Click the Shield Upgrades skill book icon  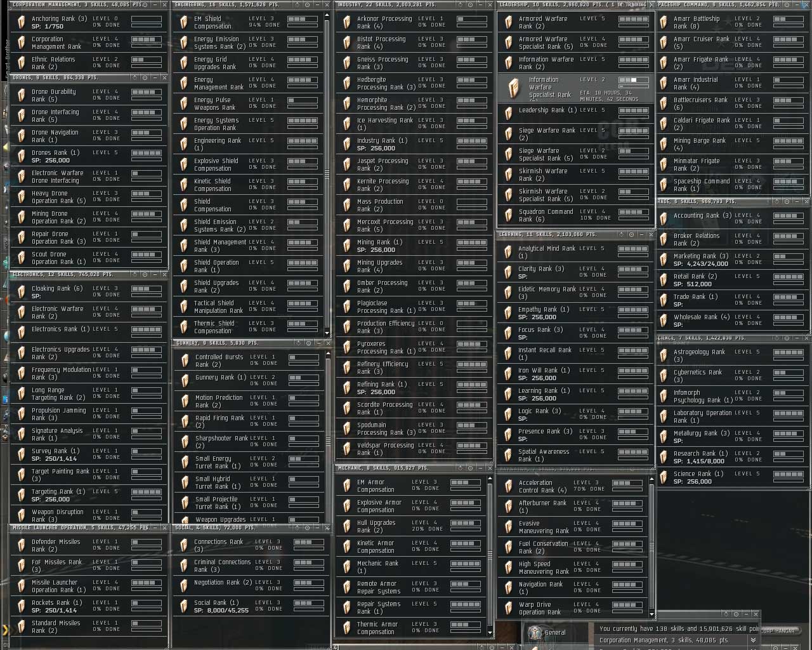point(183,287)
